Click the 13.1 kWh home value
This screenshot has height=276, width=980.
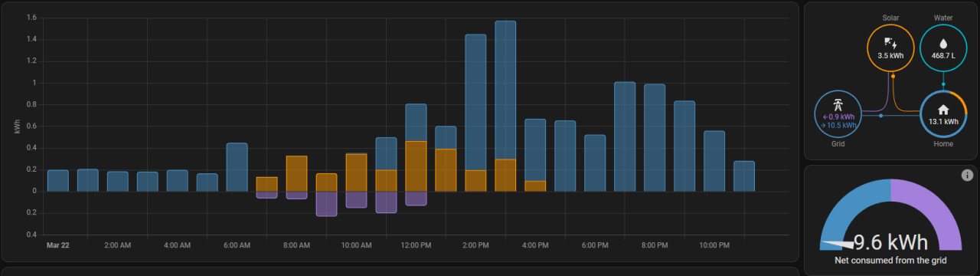pyautogui.click(x=943, y=121)
